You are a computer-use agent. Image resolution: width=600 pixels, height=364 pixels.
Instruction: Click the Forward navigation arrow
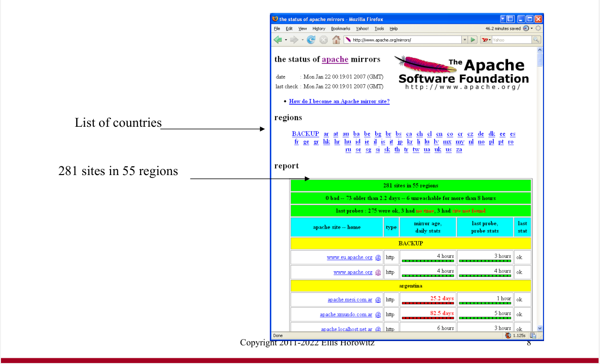click(x=294, y=40)
